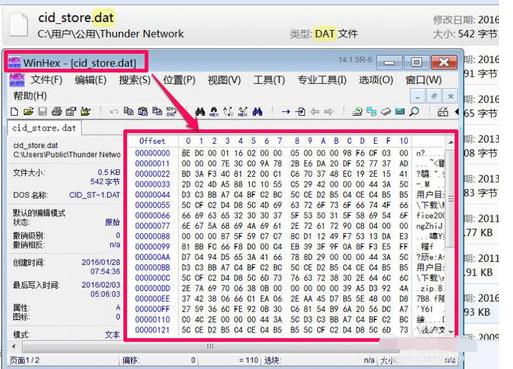Open the 编辑(E) menu
Viewport: 513px width, 369px height.
coord(90,80)
